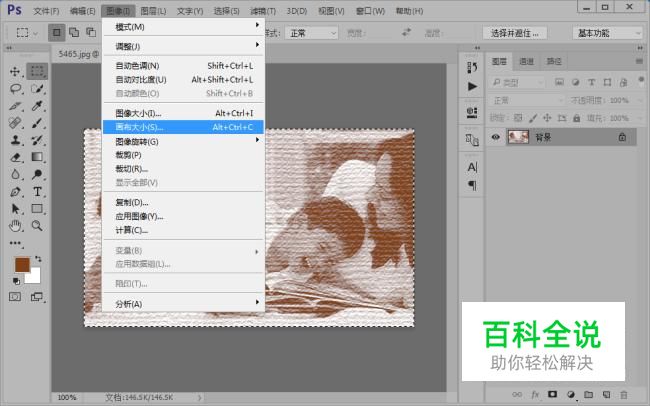This screenshot has width=650, height=406.
Task: Switch to the 通道 tab
Action: [x=526, y=61]
